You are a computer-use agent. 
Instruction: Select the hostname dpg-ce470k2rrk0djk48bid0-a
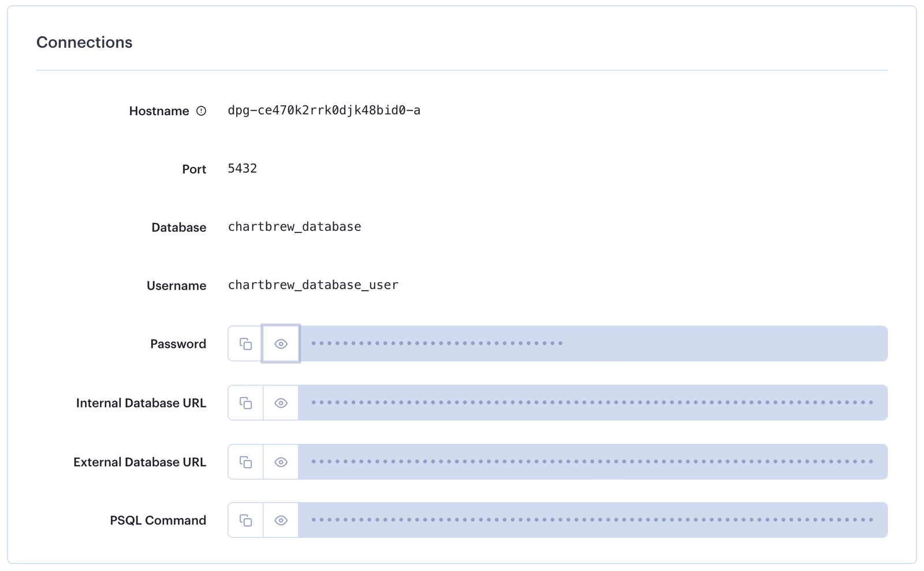point(323,110)
